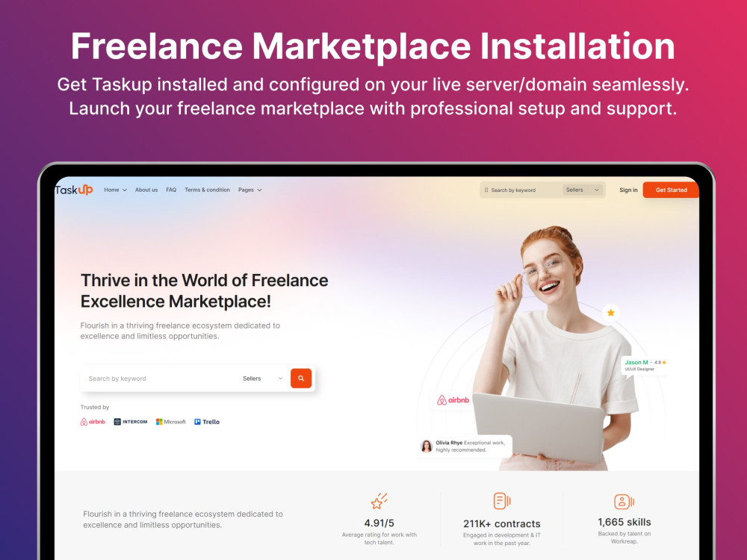Screen dimensions: 747x560
Task: Click the header search grip icon
Action: point(486,190)
